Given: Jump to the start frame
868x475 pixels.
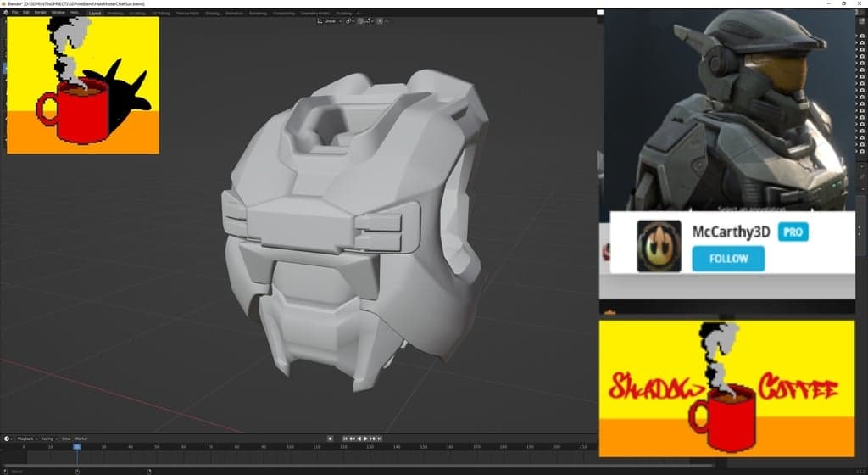Looking at the screenshot, I should point(346,439).
